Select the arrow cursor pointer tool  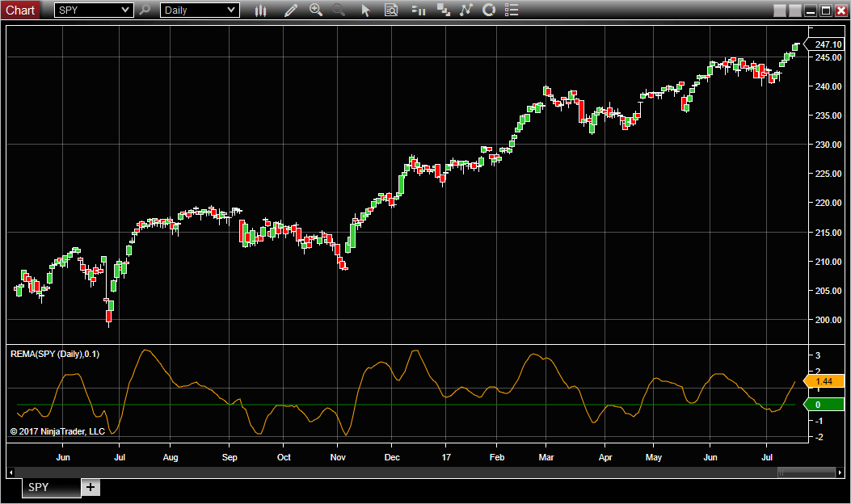pos(366,10)
